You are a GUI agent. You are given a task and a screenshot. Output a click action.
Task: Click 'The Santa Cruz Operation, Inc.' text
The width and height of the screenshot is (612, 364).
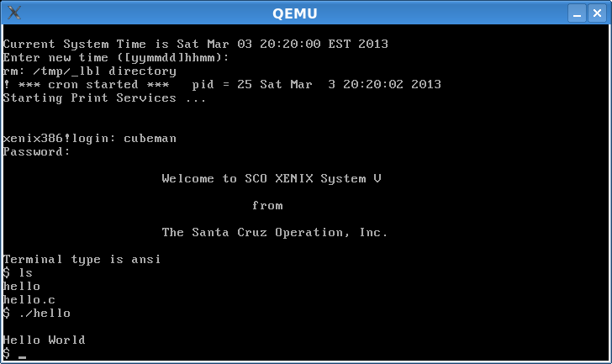point(275,233)
